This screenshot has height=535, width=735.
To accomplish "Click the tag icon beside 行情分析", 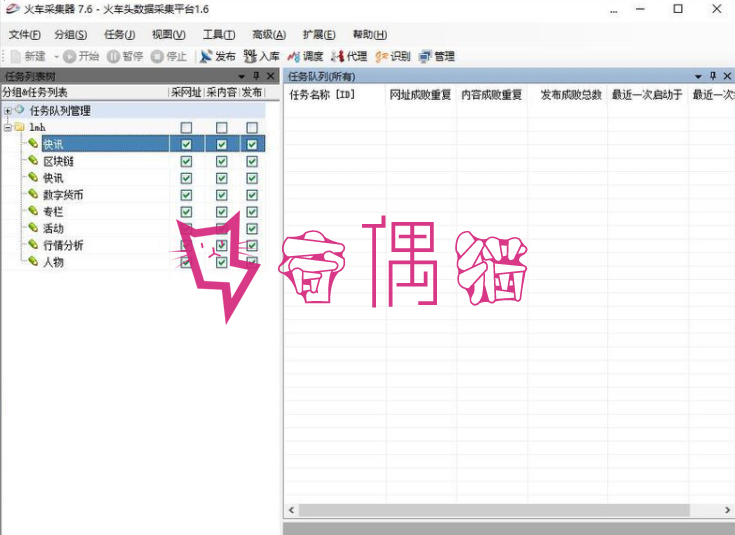I will (x=33, y=245).
